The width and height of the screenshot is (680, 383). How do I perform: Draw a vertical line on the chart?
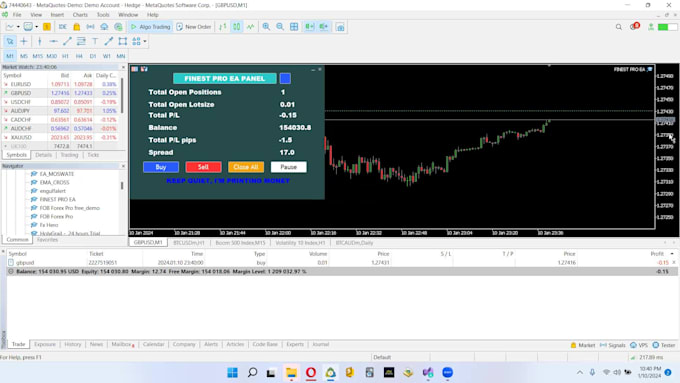click(x=39, y=41)
